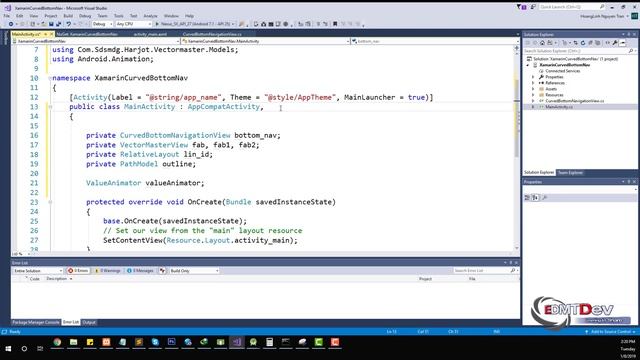
Task: Click the Save icon in the toolbar
Action: (x=51, y=24)
